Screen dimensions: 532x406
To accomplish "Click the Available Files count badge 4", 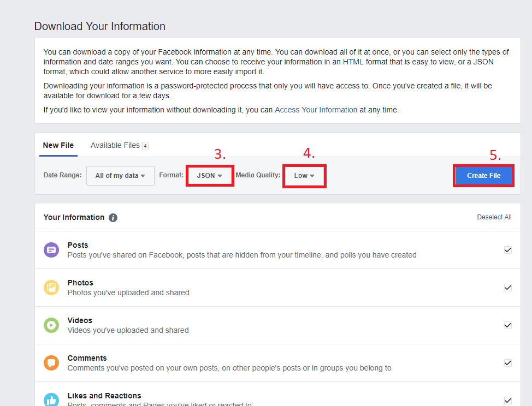I will (x=145, y=146).
